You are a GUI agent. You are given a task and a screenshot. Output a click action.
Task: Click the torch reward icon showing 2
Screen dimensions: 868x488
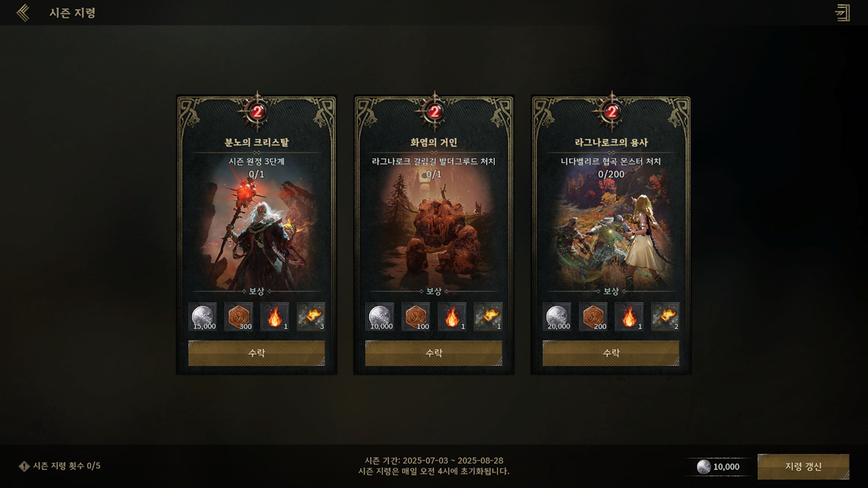tap(665, 317)
